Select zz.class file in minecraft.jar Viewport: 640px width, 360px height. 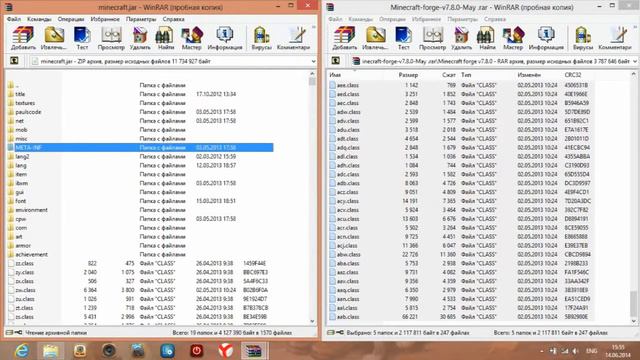click(24, 263)
